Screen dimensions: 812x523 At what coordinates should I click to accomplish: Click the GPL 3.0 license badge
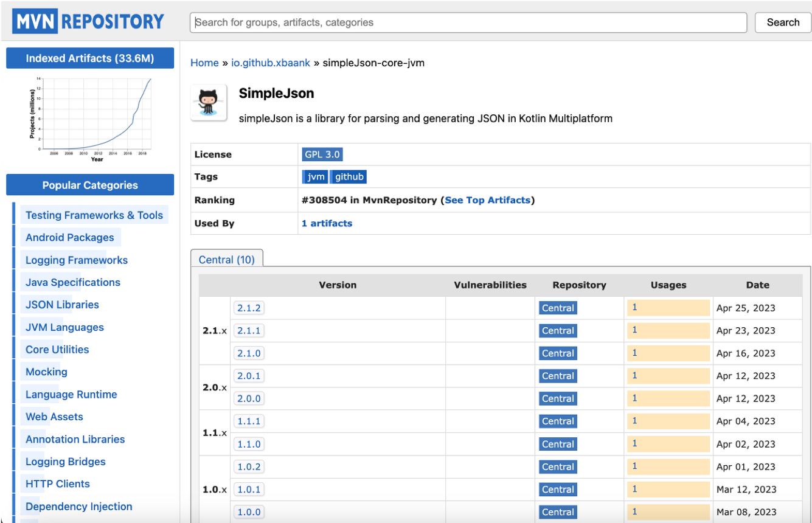coord(322,154)
